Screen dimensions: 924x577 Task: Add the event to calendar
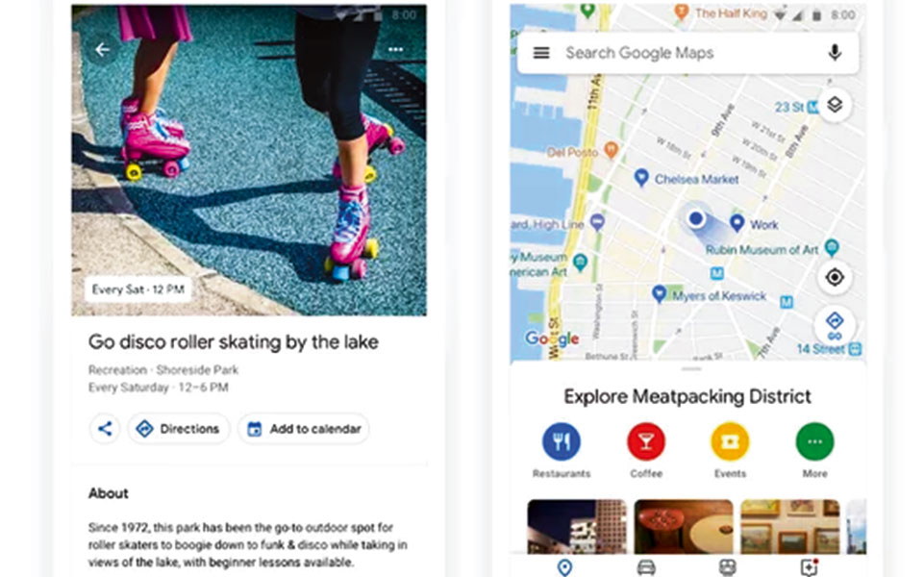pyautogui.click(x=304, y=429)
